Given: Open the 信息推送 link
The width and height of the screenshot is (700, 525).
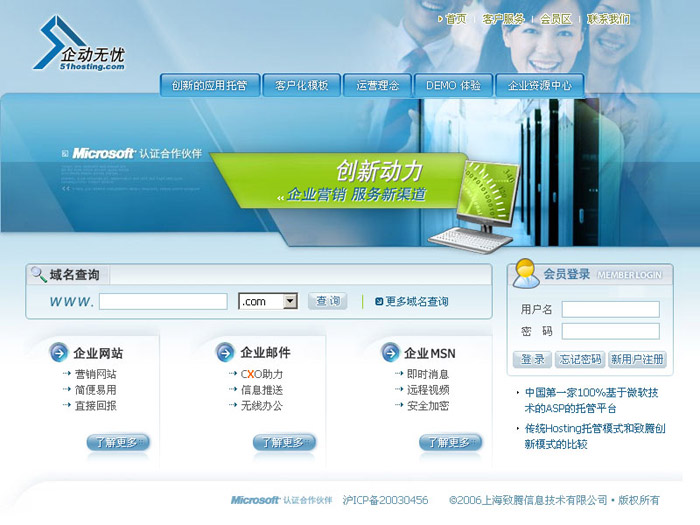Looking at the screenshot, I should 262,390.
